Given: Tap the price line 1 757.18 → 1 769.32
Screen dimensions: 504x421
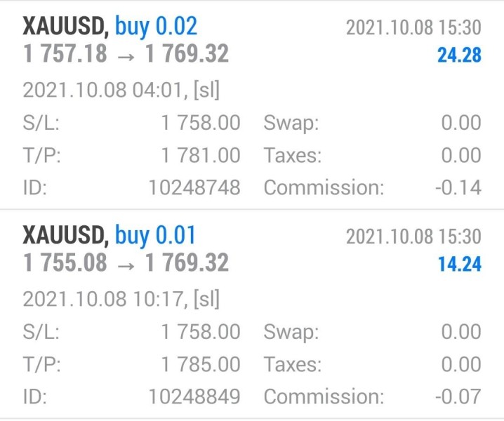Looking at the screenshot, I should pyautogui.click(x=126, y=53).
